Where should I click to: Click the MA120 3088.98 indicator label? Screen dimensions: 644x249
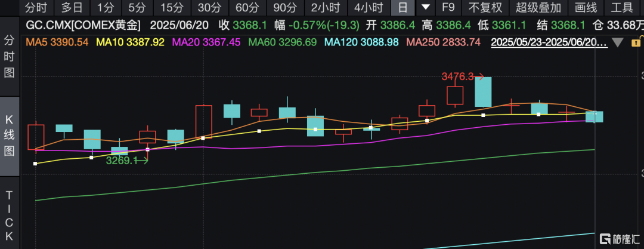click(361, 42)
